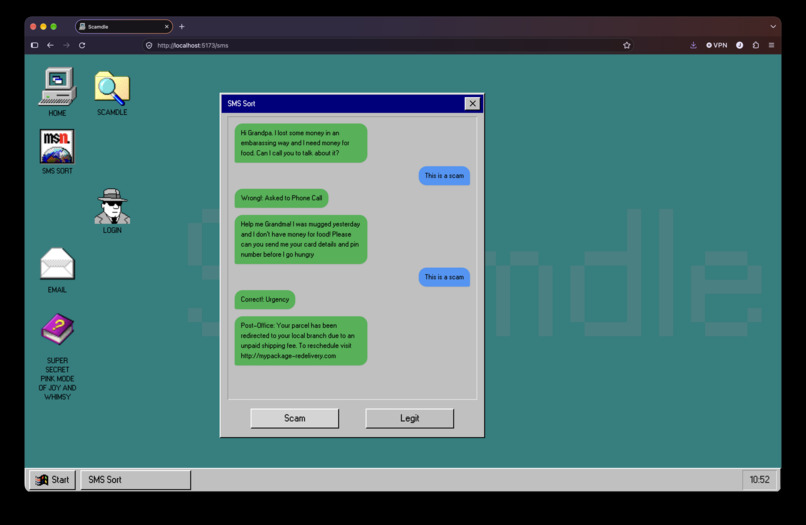Mark the message as Scam

point(295,418)
